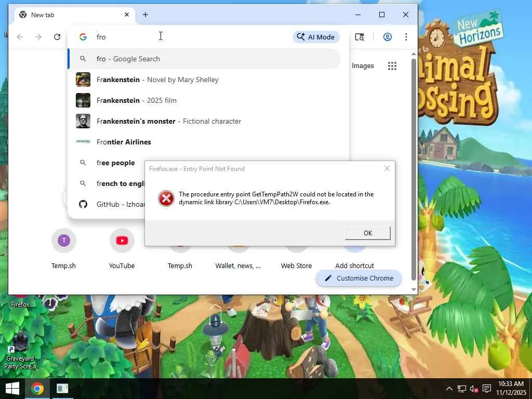Click Customise Chrome button
532x399 pixels.
click(358, 278)
